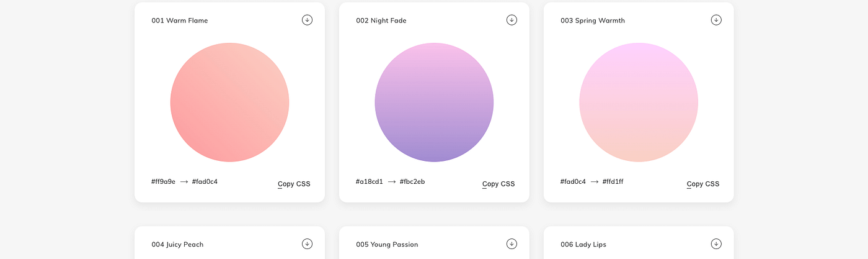Open the 006 Lady Lips card title
This screenshot has height=259, width=868.
point(583,244)
